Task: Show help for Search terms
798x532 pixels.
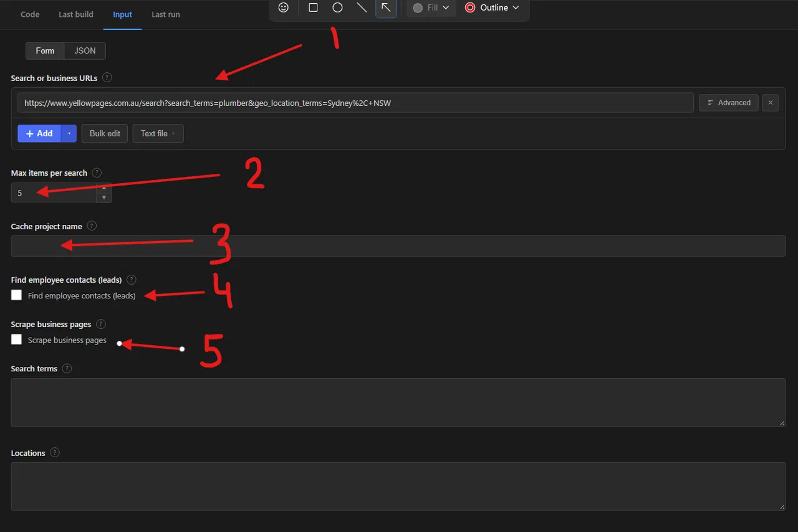Action: tap(67, 368)
